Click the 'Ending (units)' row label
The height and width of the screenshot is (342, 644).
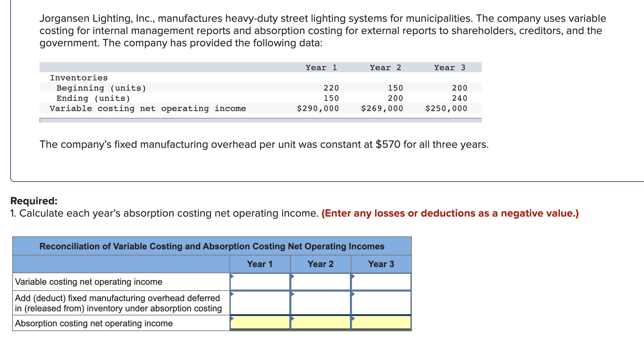coord(93,98)
